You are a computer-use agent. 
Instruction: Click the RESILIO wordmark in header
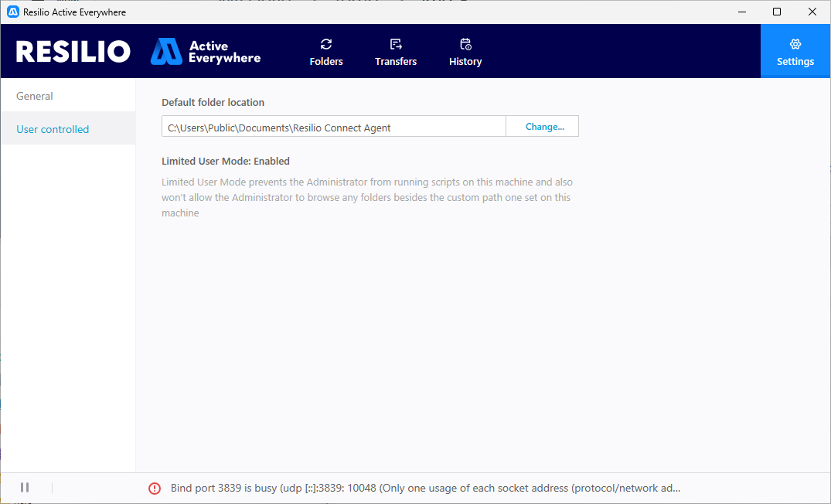73,52
